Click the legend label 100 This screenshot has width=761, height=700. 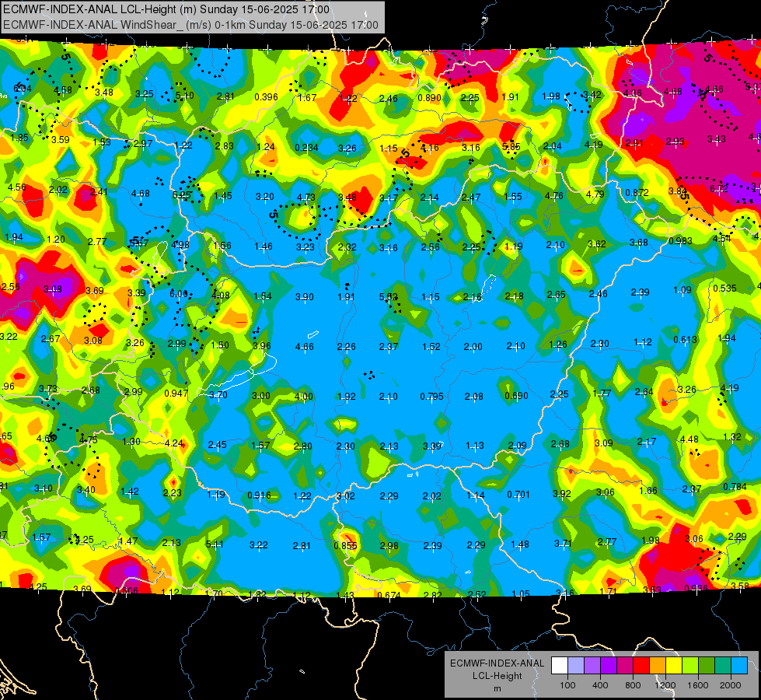[x=567, y=685]
